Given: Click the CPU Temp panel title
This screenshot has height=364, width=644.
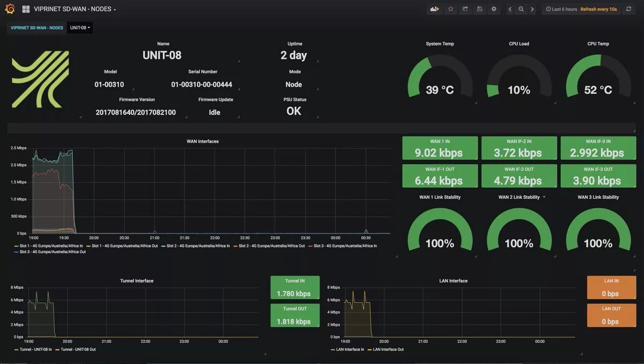Looking at the screenshot, I should point(598,44).
